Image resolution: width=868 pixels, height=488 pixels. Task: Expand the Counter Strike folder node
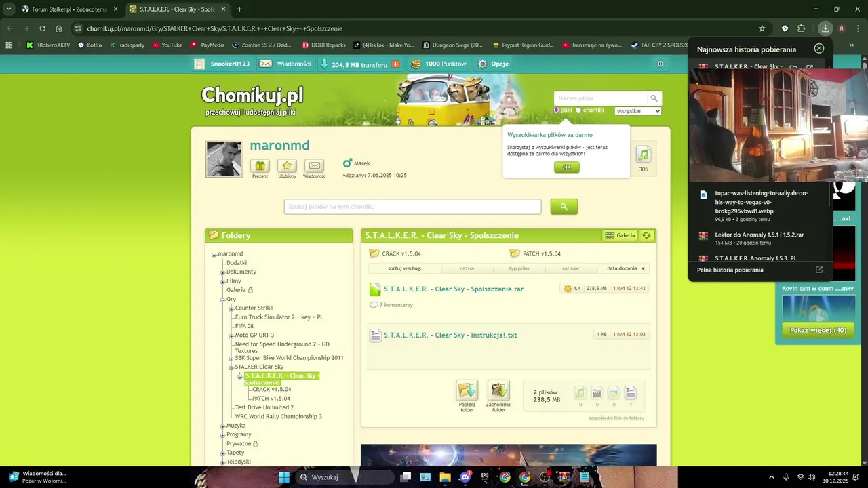coord(231,308)
